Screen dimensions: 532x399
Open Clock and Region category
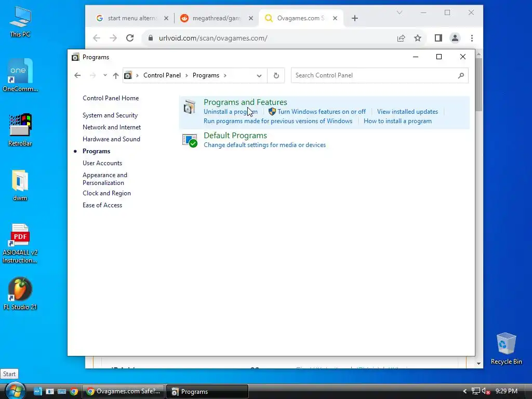tap(107, 193)
